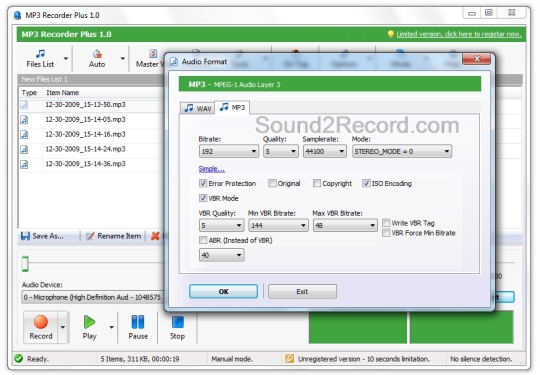540x375 pixels.
Task: Open the Samplerate dropdown showing 44100
Action: click(325, 152)
